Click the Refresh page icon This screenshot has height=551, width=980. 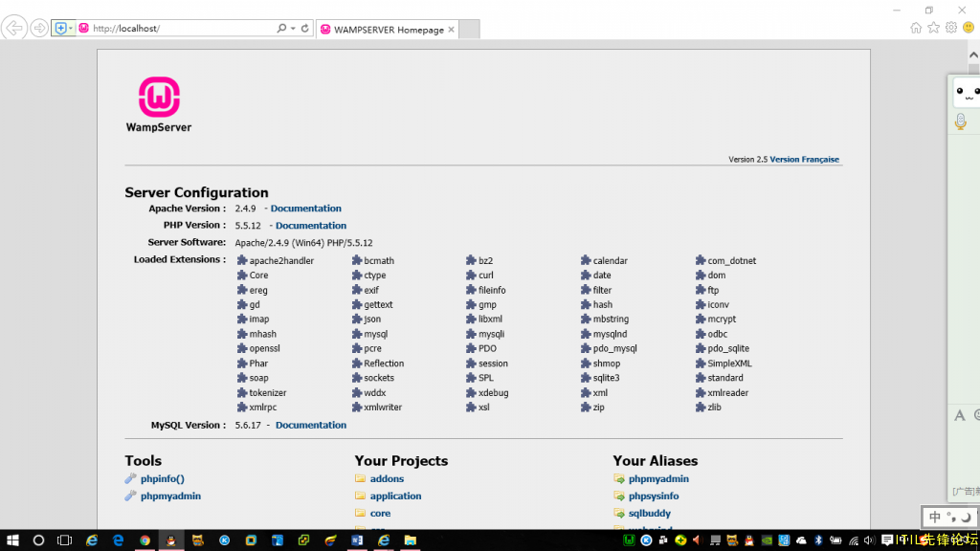(305, 28)
